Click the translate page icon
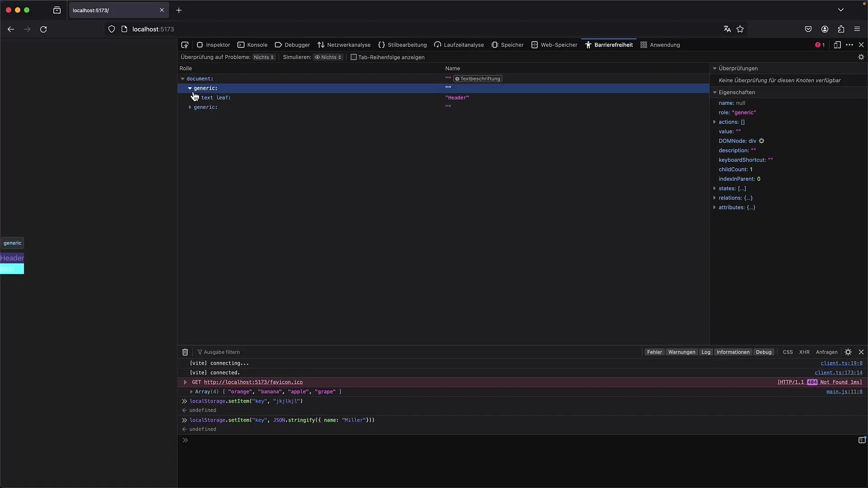 (x=727, y=29)
